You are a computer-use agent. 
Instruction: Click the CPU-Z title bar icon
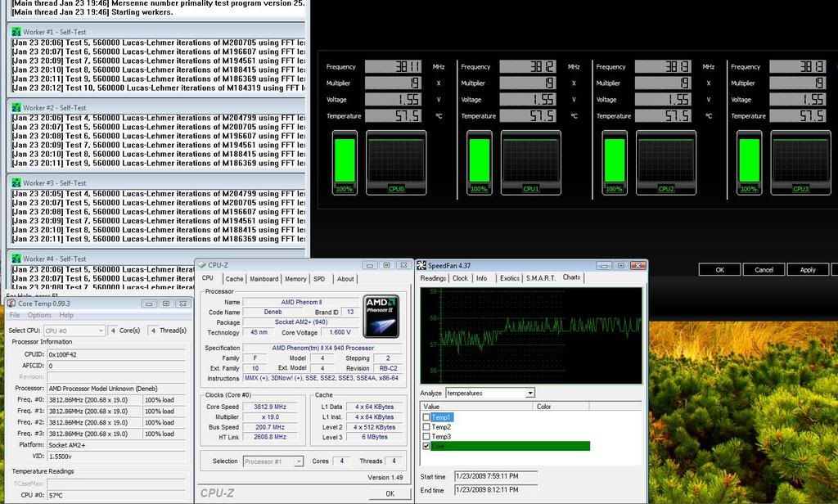point(201,265)
